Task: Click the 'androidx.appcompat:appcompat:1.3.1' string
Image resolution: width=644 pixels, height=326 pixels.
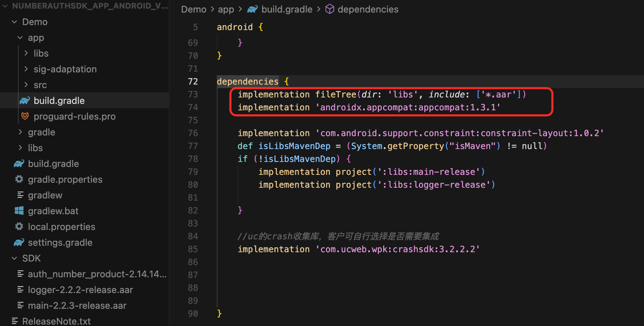Action: pos(408,107)
